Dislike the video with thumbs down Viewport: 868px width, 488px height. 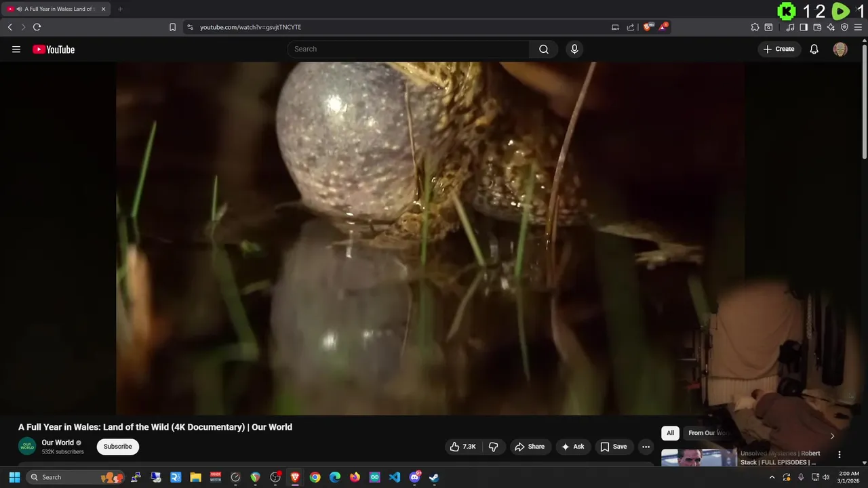coord(494,447)
